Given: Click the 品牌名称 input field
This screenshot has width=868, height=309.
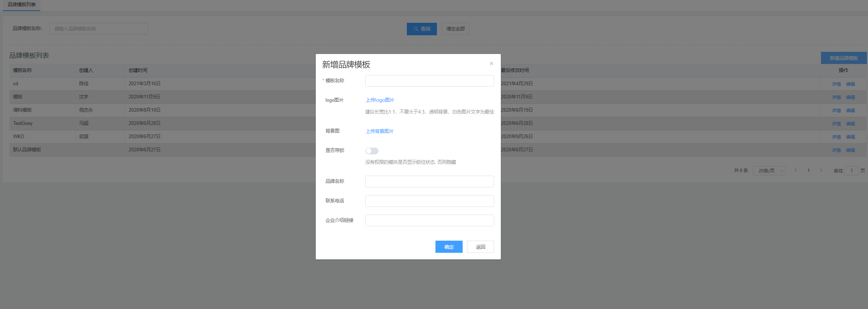Looking at the screenshot, I should tap(429, 182).
